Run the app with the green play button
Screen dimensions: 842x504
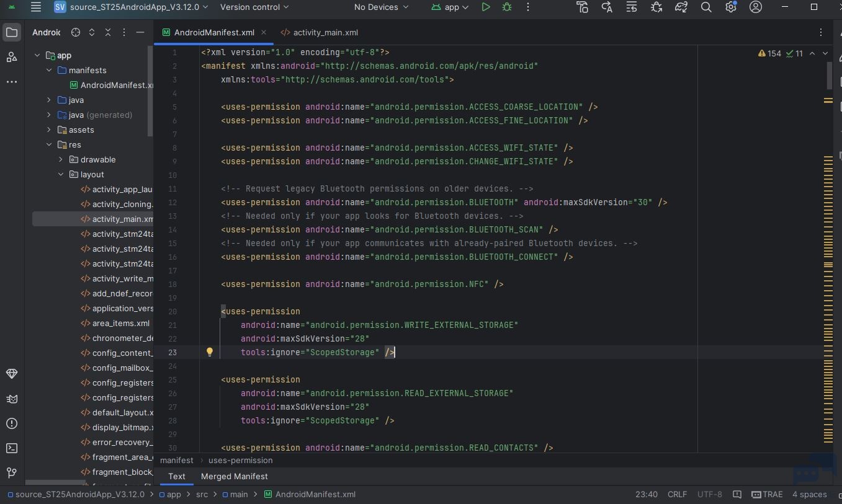(486, 7)
